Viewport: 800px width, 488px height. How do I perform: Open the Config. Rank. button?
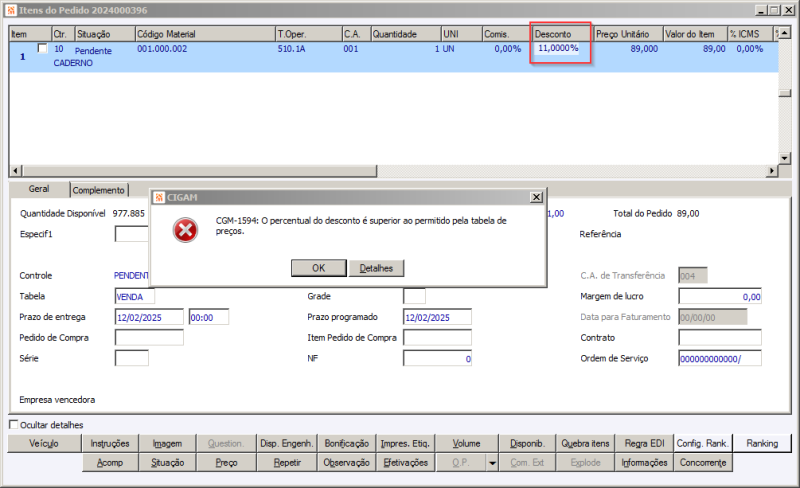point(703,443)
